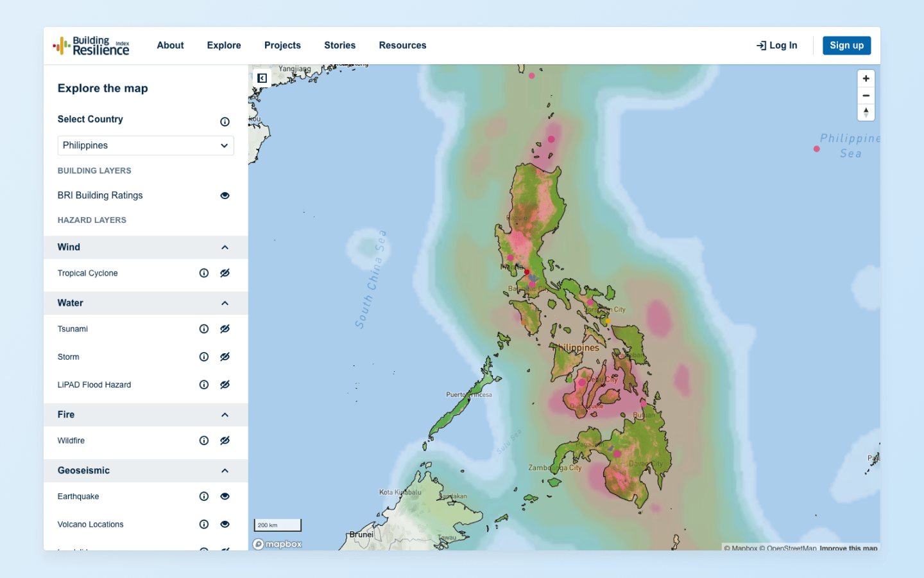Open Tsunami info icon

tap(204, 329)
